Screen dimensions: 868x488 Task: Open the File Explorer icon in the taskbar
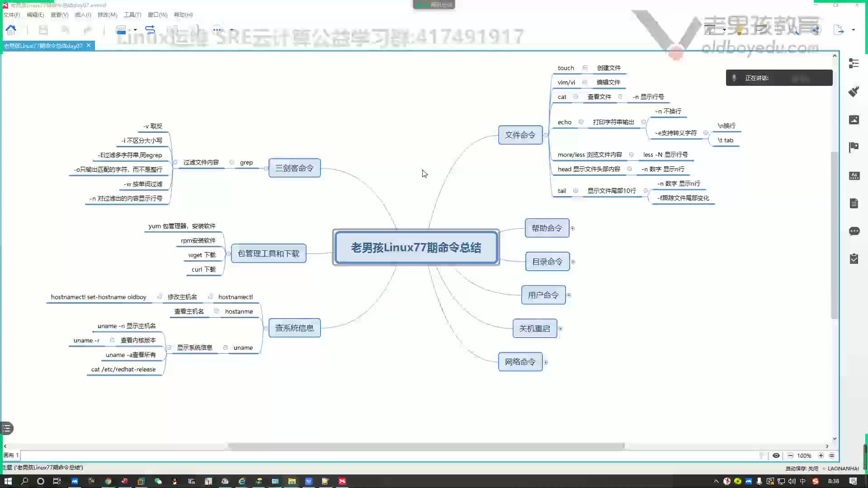[x=292, y=481]
